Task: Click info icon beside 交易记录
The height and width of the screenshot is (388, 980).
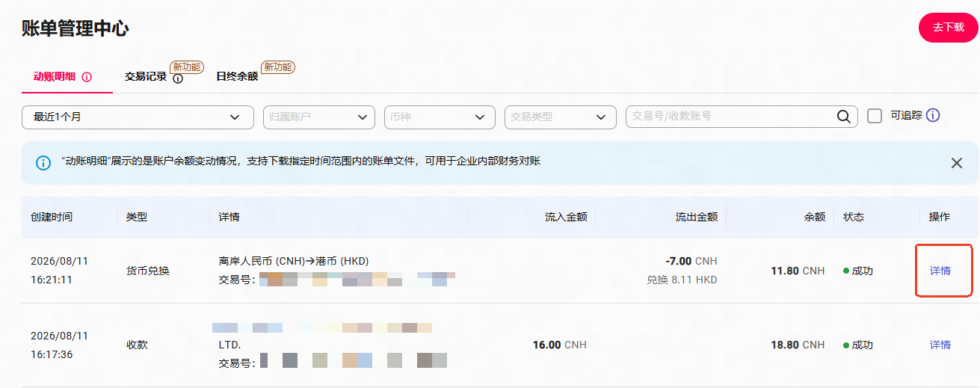Action: (x=178, y=78)
